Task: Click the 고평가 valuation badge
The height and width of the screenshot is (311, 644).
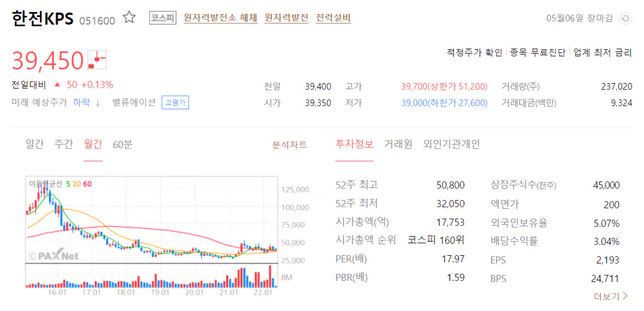Action: tap(175, 103)
